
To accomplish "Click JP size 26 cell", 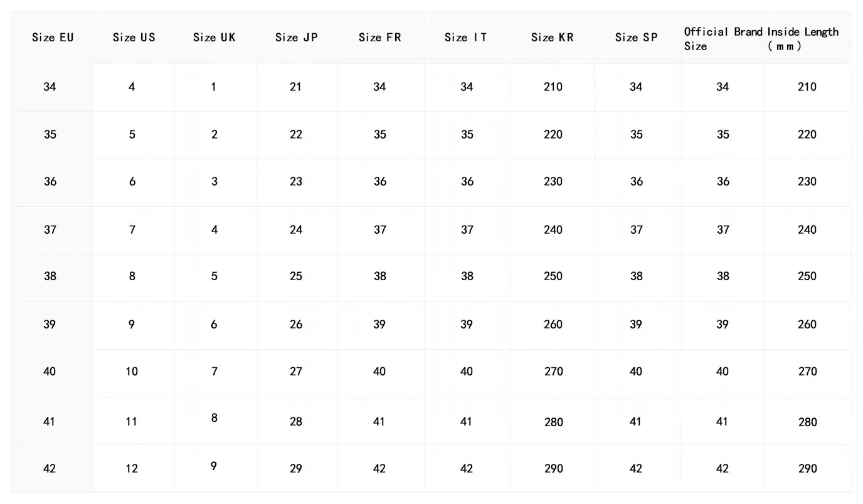I will (296, 324).
